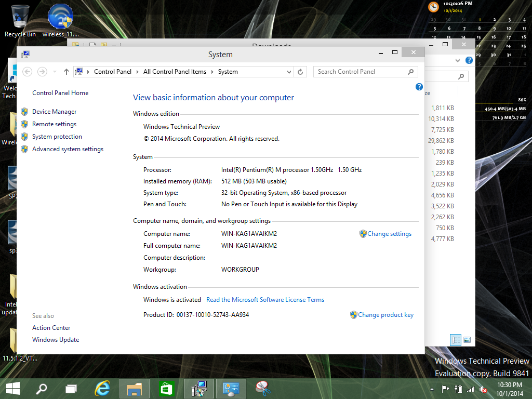Screen dimensions: 532x399
Task: Click the Downloads window search magnifier
Action: click(461, 77)
